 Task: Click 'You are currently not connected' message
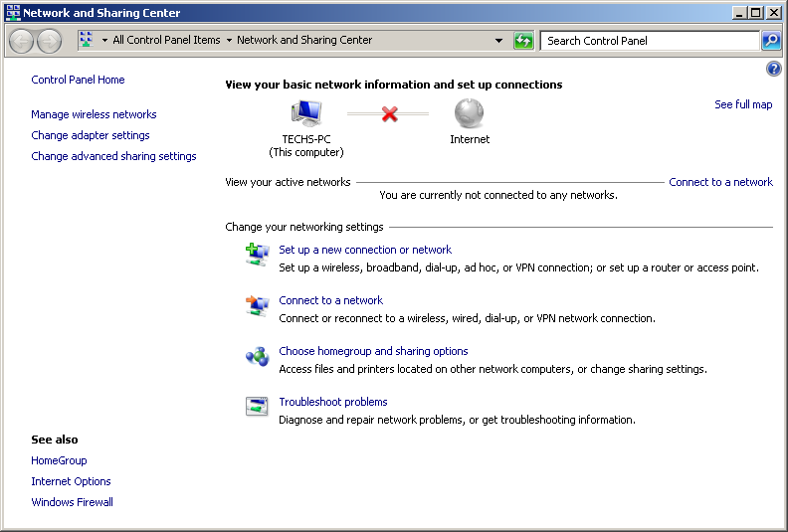pos(498,195)
